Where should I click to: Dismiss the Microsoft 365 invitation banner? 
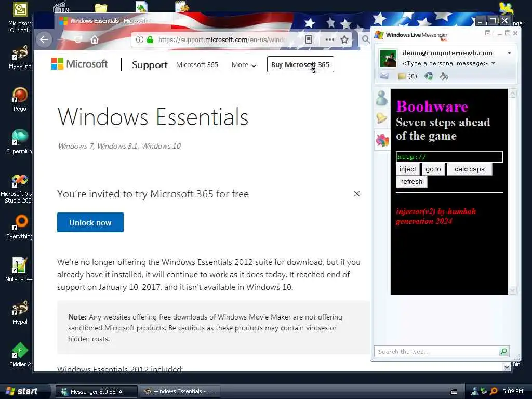pyautogui.click(x=357, y=194)
